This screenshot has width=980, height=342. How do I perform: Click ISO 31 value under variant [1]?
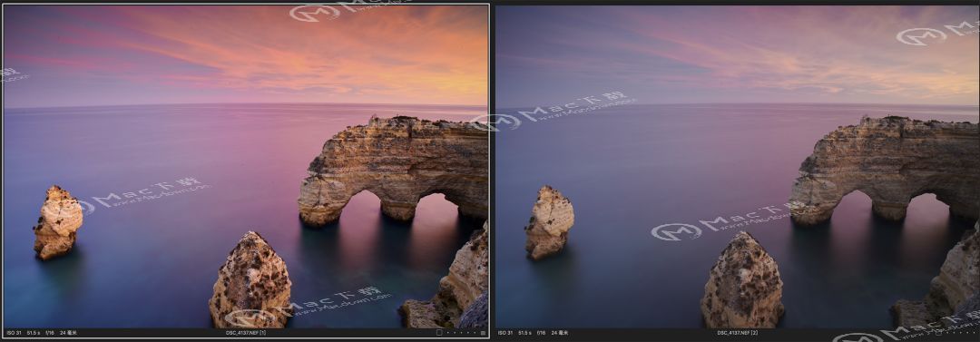coord(14,333)
